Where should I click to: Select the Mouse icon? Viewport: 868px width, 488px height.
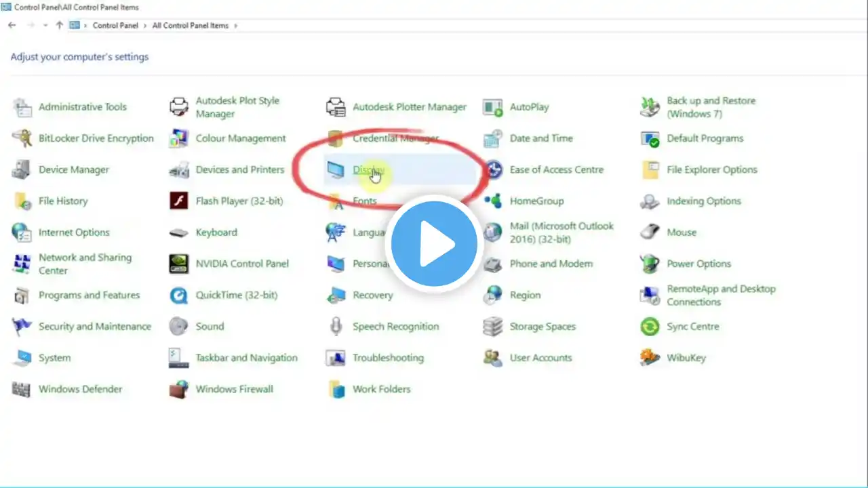(x=650, y=232)
